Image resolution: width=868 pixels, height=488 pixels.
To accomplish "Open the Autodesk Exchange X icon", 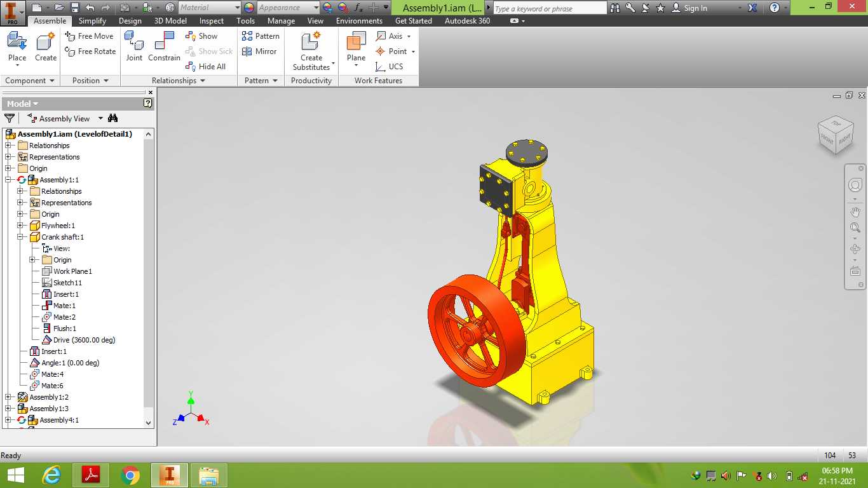I will point(752,8).
